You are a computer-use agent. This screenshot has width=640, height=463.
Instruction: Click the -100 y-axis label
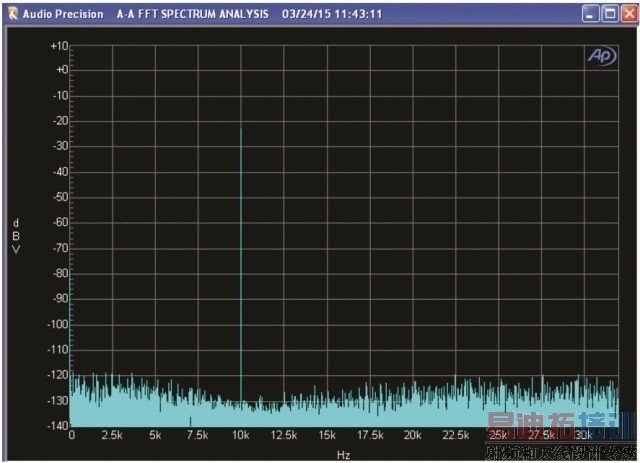click(58, 324)
